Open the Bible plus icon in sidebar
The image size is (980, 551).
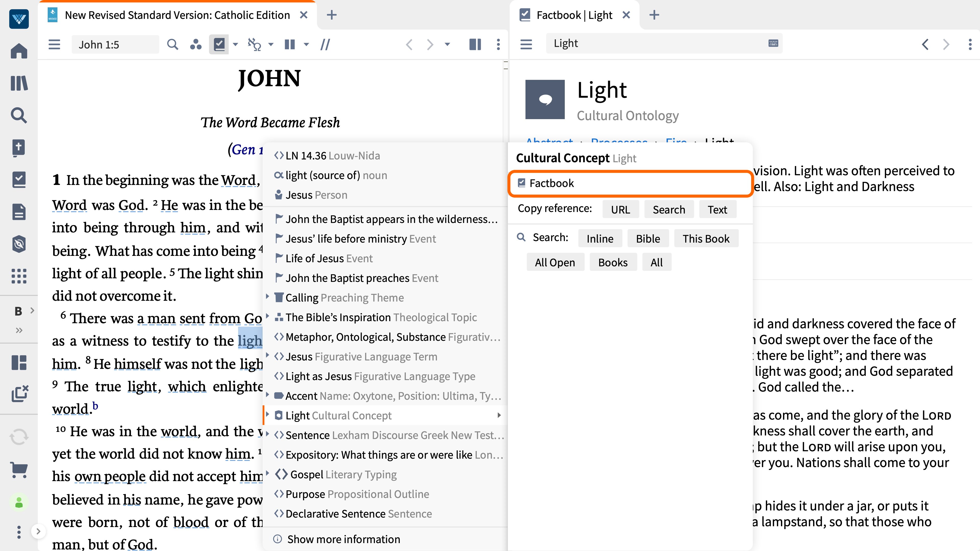click(x=19, y=147)
